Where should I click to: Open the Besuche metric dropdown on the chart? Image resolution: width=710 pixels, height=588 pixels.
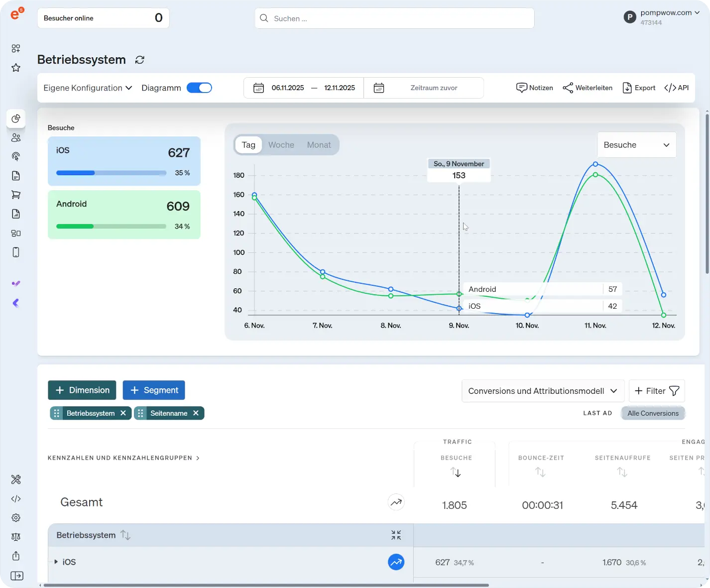pos(636,145)
